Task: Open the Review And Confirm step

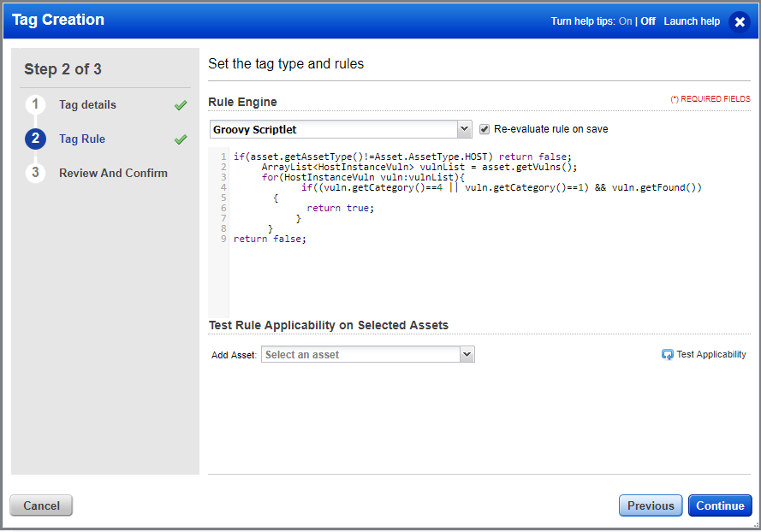Action: (113, 173)
